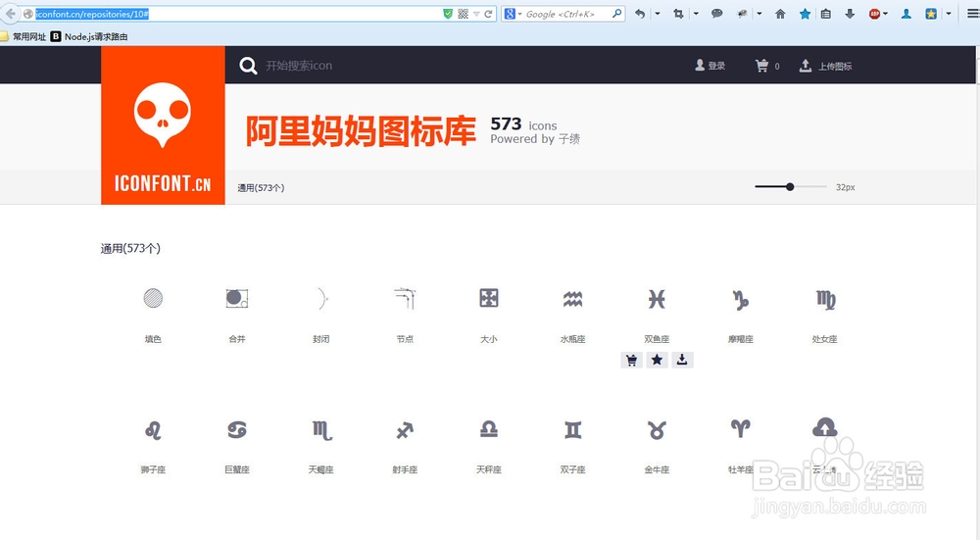
Task: Click 登录 login link
Action: [x=710, y=66]
